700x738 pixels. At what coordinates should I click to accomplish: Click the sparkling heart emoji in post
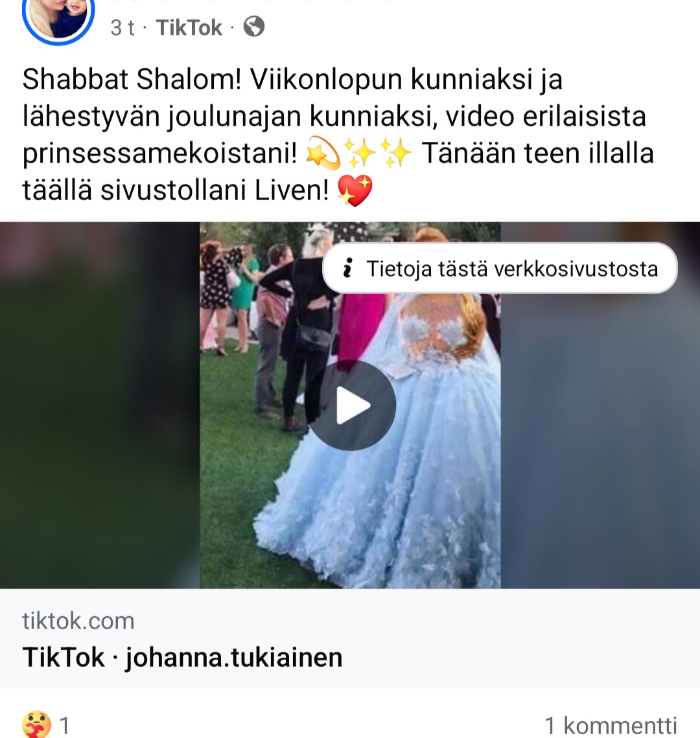pos(355,190)
